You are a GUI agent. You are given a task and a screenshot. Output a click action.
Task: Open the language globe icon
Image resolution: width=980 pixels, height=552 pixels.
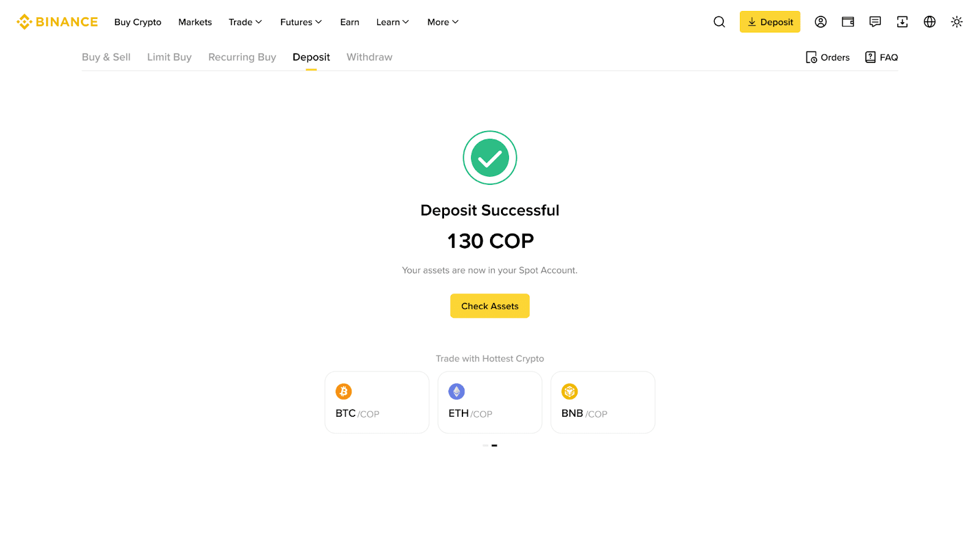click(x=930, y=22)
